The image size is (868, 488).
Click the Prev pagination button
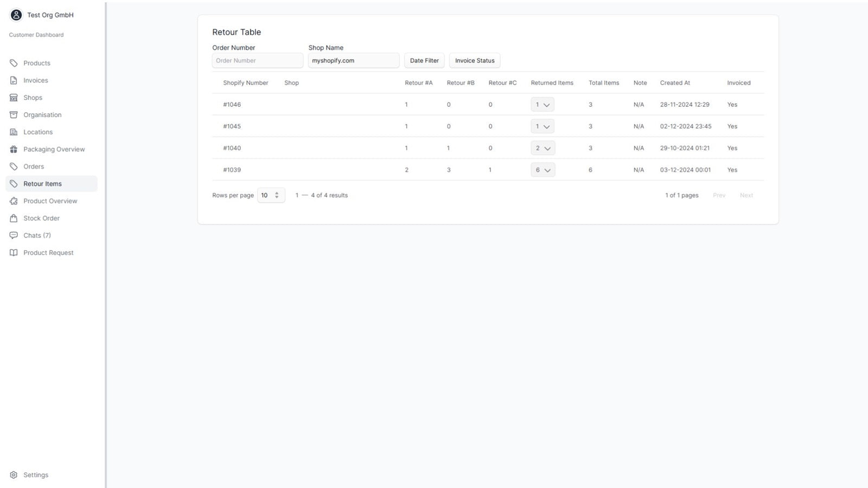click(x=719, y=195)
